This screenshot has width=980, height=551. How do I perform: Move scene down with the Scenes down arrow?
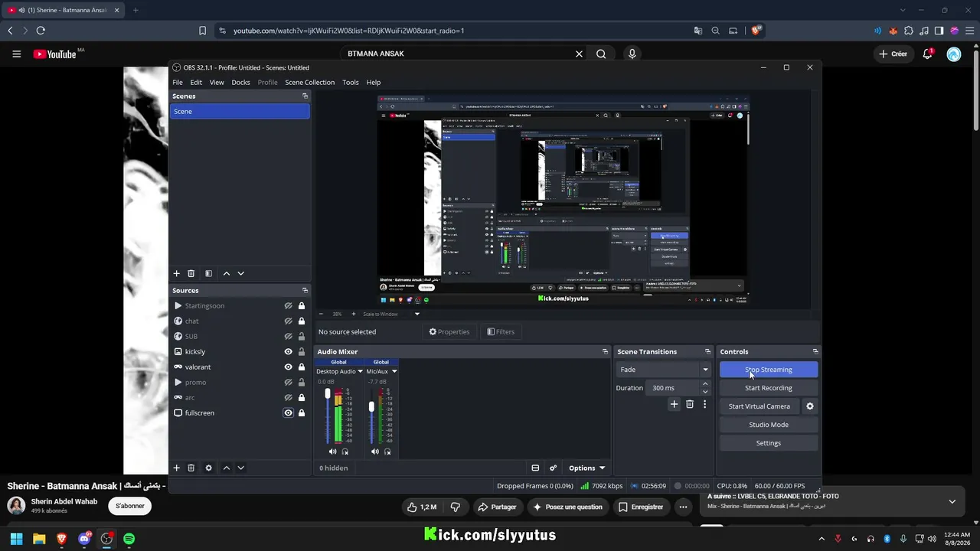click(240, 273)
